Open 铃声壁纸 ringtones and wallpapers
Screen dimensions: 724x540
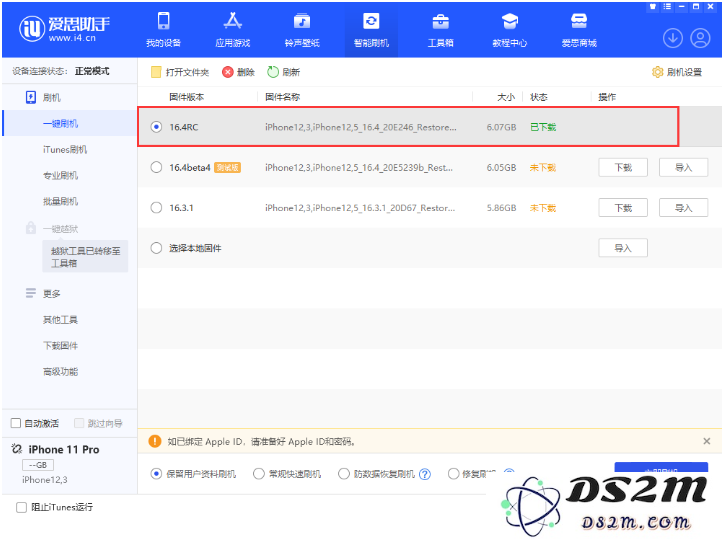[302, 30]
